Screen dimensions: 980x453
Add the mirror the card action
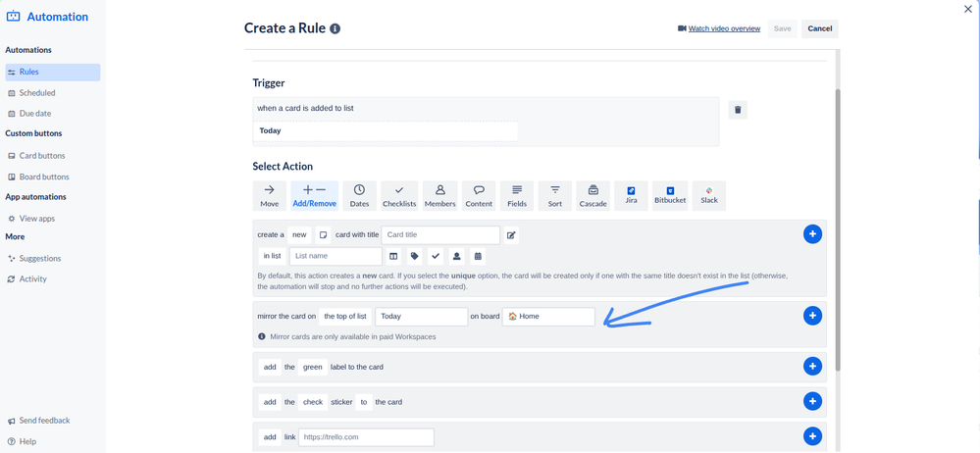(812, 316)
